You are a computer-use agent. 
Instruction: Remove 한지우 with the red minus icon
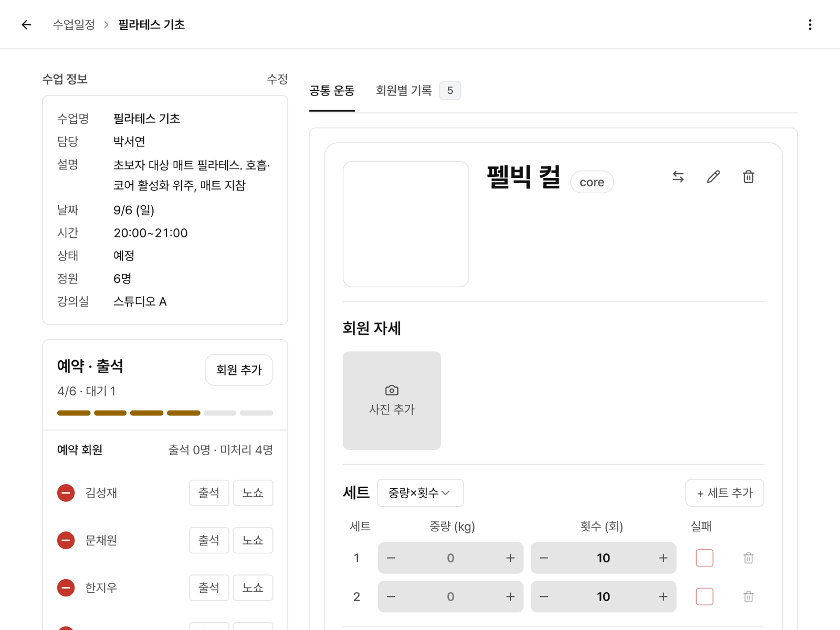point(66,587)
